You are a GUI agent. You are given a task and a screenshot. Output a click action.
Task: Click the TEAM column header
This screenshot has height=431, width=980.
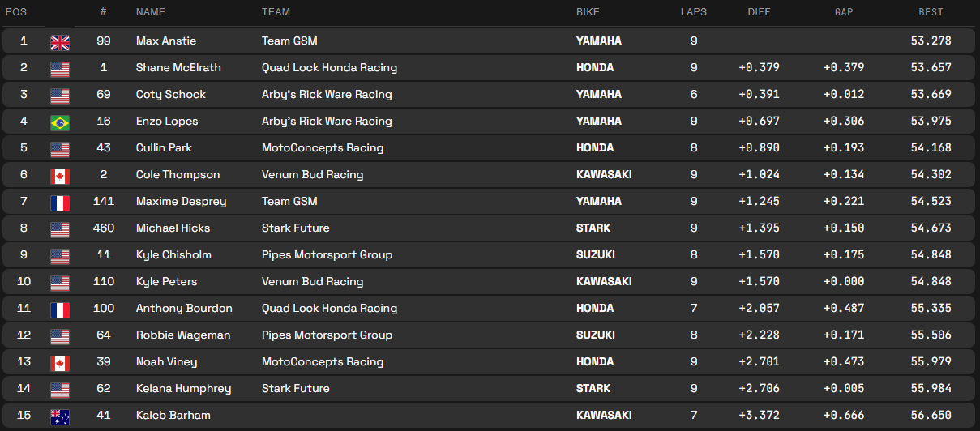tap(276, 12)
